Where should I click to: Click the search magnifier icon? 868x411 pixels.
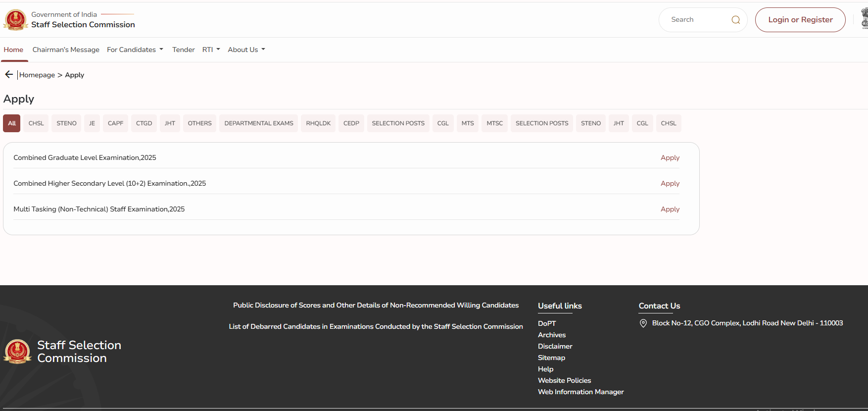(735, 20)
